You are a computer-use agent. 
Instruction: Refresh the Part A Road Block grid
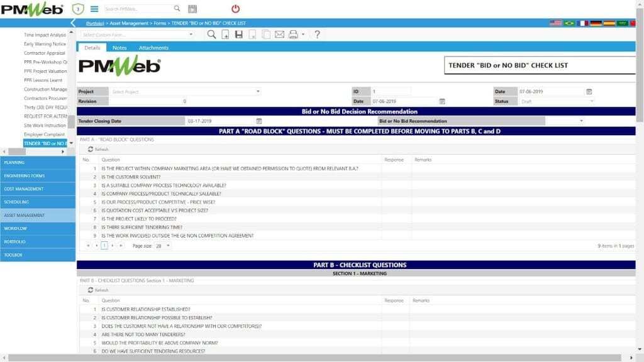click(98, 150)
